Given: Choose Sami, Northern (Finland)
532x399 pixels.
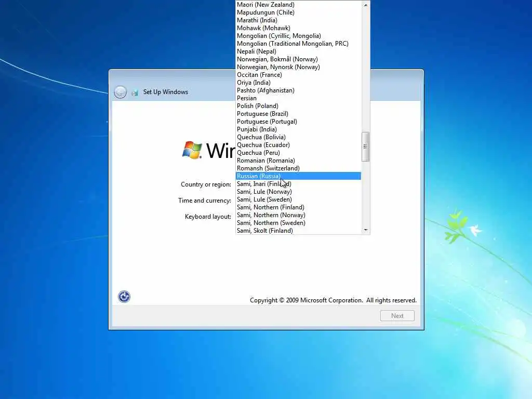Looking at the screenshot, I should tap(298, 208).
